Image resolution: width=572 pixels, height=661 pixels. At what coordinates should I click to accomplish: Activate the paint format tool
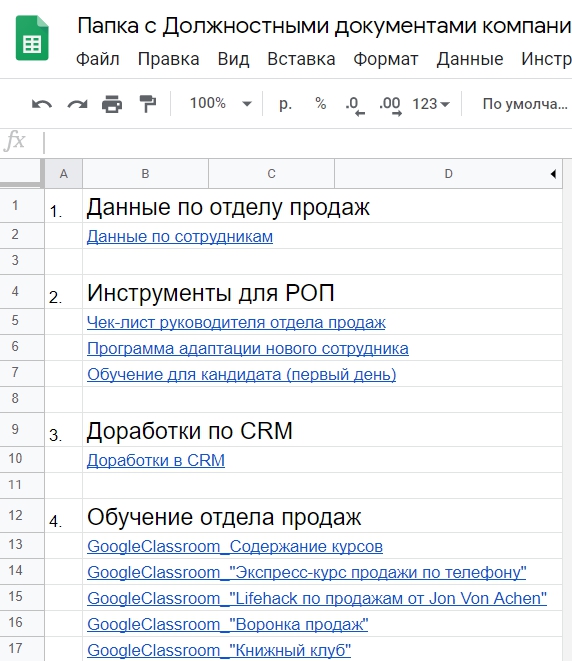(148, 104)
